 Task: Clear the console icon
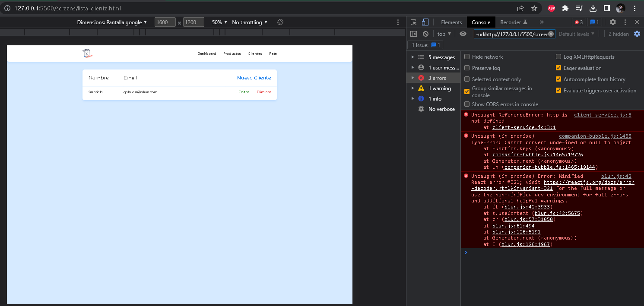pyautogui.click(x=425, y=34)
